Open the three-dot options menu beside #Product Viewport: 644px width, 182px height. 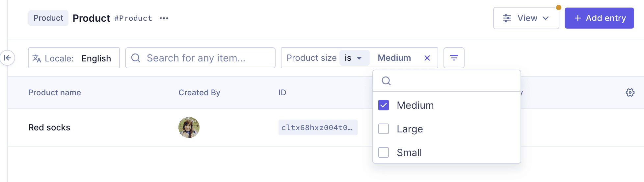[164, 18]
